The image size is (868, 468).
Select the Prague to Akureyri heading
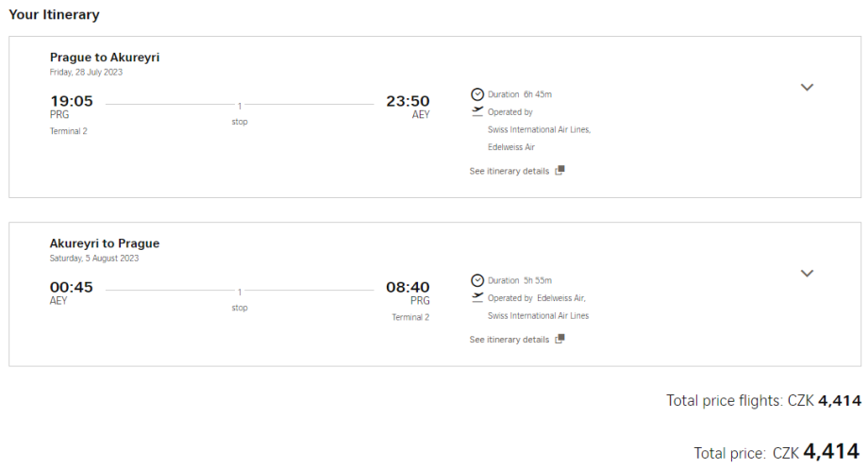(x=105, y=58)
